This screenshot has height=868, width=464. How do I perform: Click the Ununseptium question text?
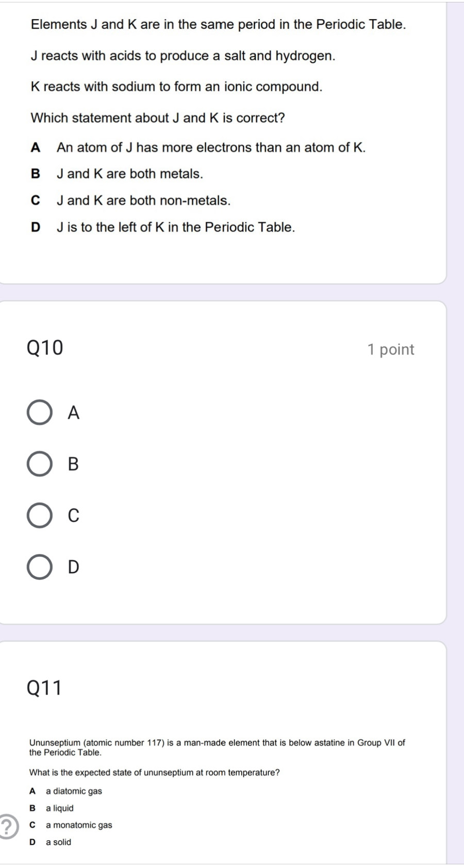[x=217, y=747]
